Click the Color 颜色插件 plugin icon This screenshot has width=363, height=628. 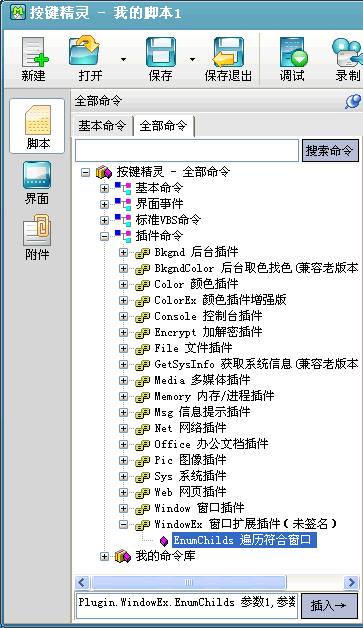142,285
